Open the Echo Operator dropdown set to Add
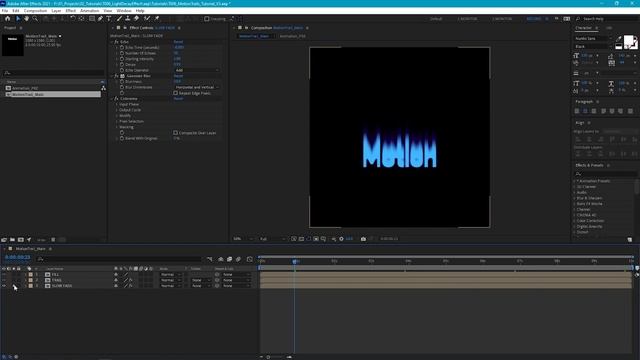 (196, 70)
